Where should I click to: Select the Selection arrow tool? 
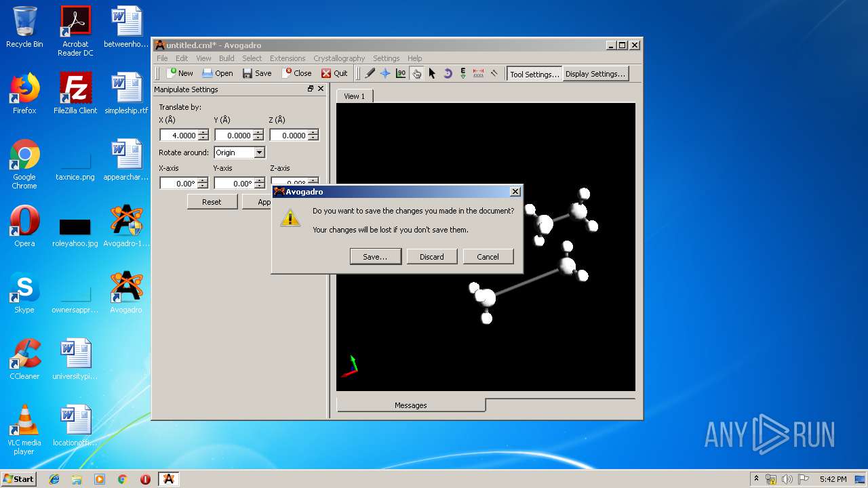432,73
